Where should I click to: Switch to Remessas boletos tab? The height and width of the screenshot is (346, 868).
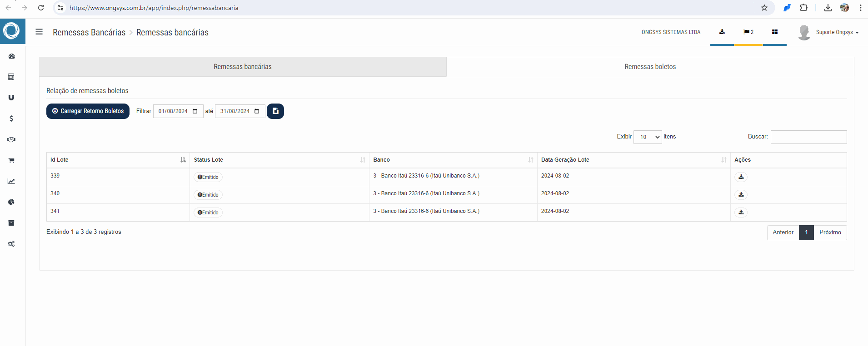coord(650,67)
